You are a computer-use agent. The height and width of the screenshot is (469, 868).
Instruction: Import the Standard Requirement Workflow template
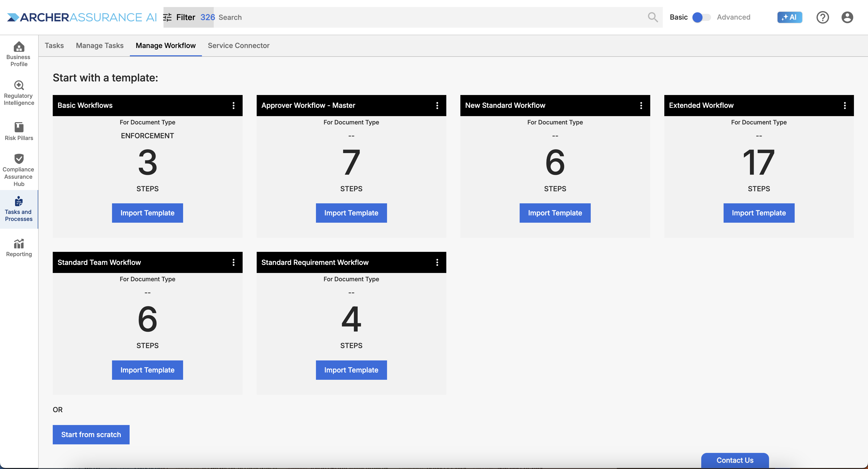point(351,370)
